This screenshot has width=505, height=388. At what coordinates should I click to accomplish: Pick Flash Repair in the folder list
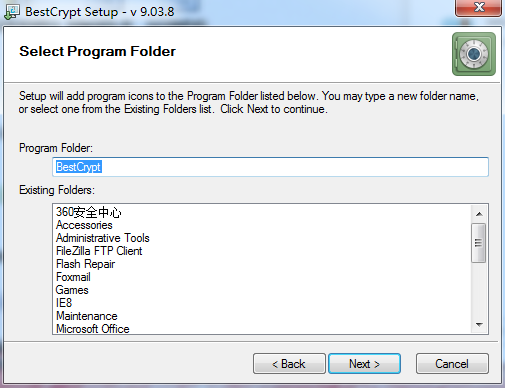pyautogui.click(x=85, y=264)
